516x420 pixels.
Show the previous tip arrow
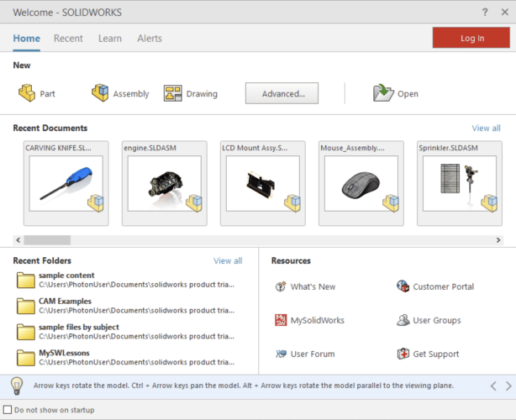(x=493, y=386)
